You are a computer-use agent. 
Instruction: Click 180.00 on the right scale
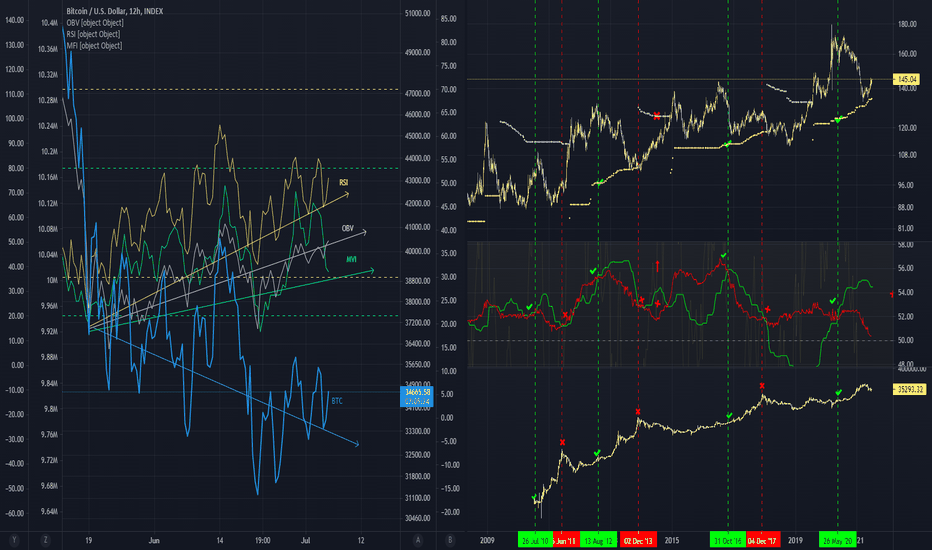pyautogui.click(x=908, y=24)
